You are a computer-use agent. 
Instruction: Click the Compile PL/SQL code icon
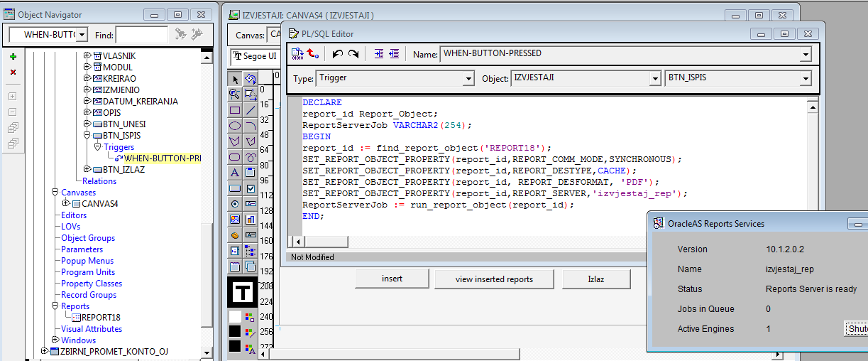coord(297,54)
